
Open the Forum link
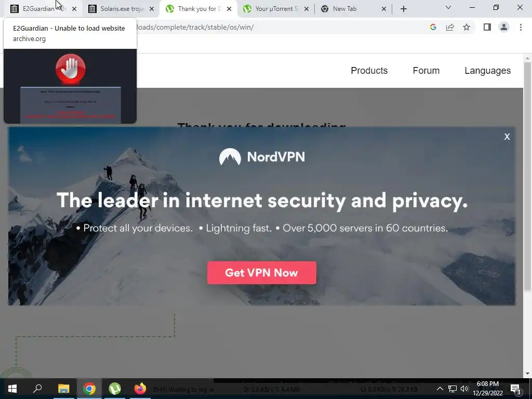426,71
